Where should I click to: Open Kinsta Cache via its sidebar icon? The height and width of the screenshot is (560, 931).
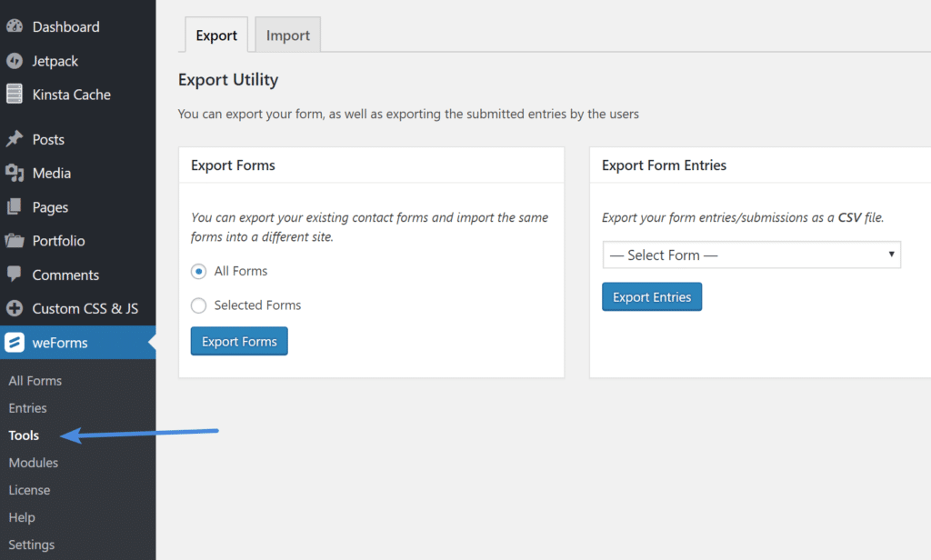point(15,95)
